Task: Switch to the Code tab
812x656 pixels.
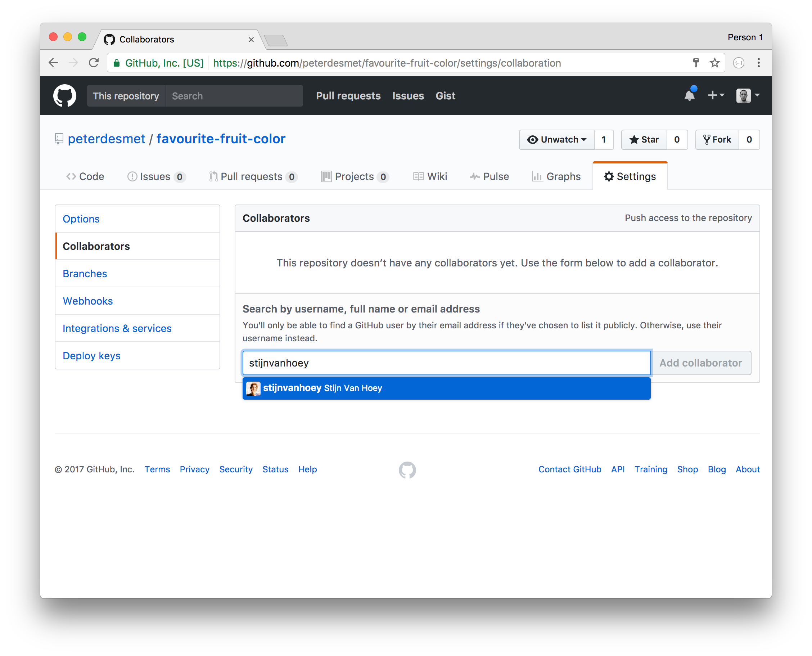Action: 85,176
